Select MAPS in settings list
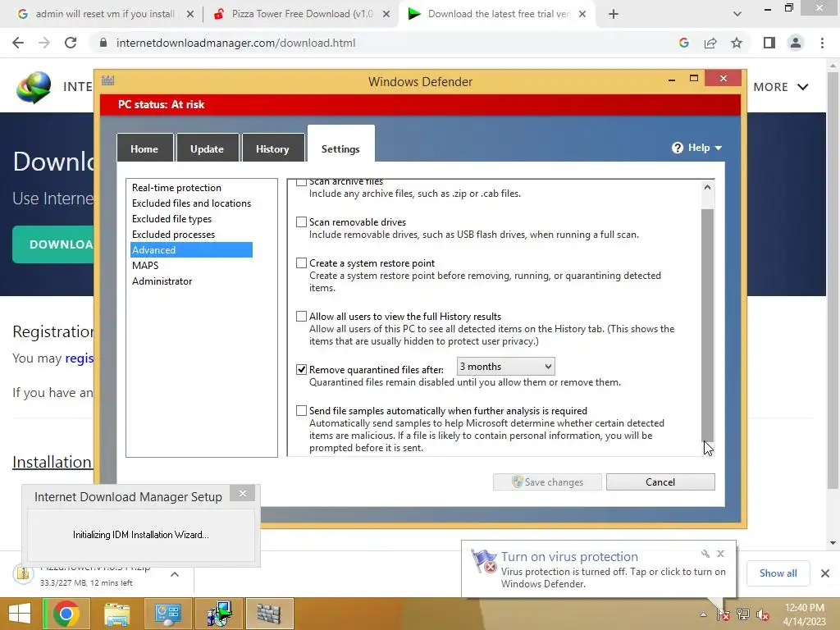Viewport: 840px width, 630px height. point(145,265)
